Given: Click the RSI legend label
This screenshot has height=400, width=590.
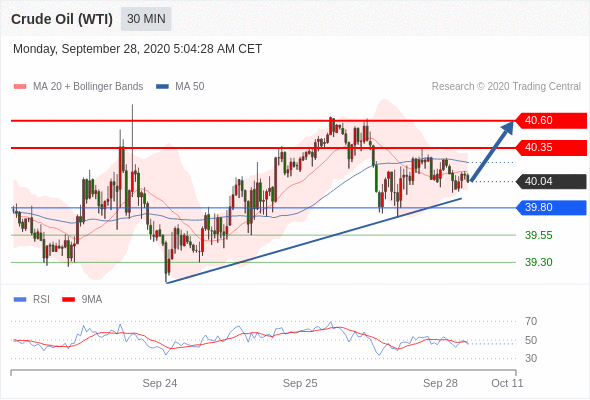Looking at the screenshot, I should tap(41, 300).
